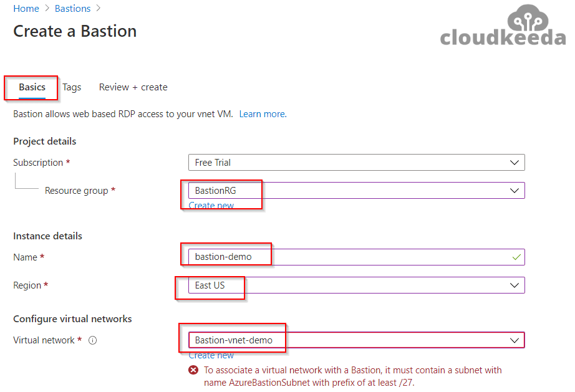Screen dimensions: 575x392
Task: Click the AzureBastionSubnet error message text
Action: [352, 376]
